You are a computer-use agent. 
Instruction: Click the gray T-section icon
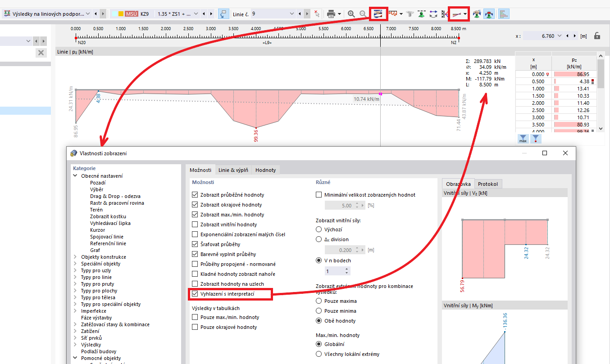(410, 14)
